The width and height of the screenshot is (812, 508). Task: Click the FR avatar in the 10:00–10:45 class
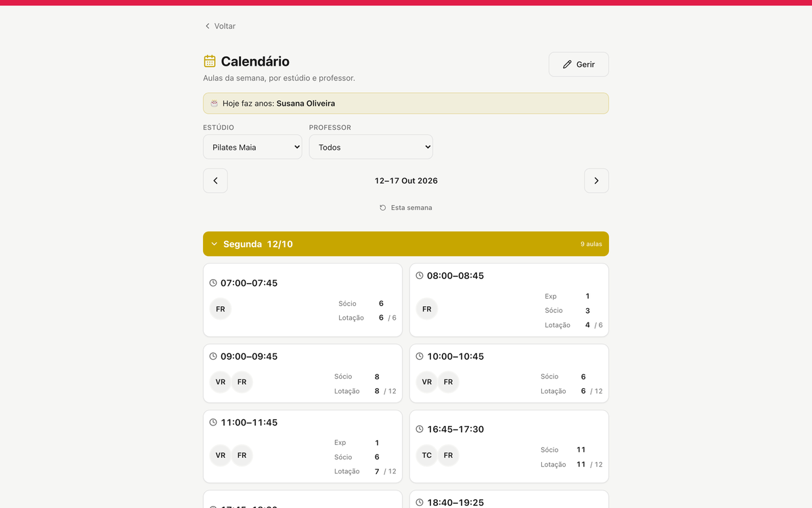click(x=448, y=382)
